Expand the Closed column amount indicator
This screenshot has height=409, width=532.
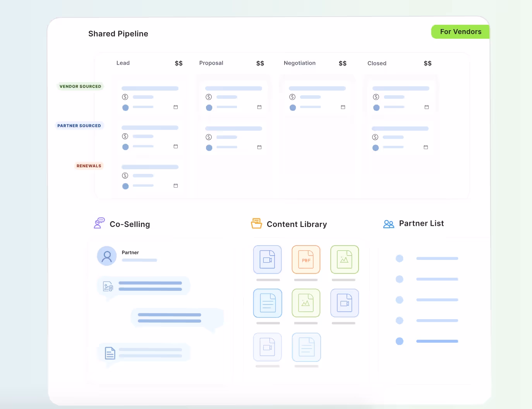pos(427,63)
